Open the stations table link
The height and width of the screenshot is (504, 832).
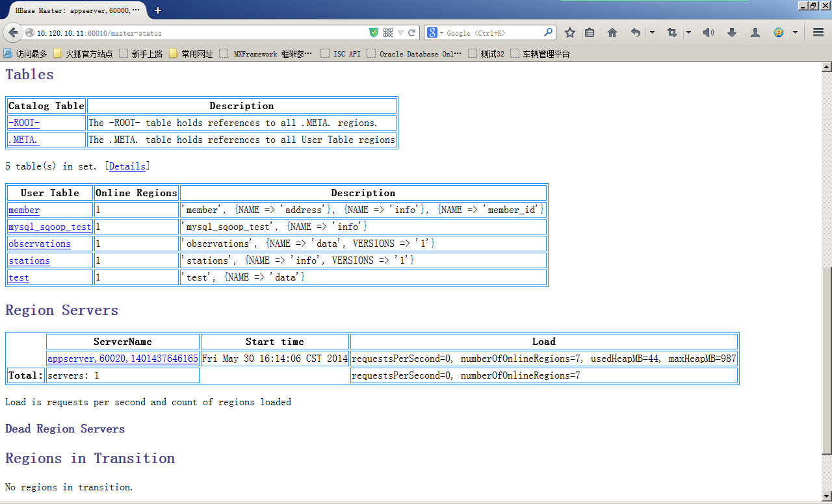click(x=29, y=260)
